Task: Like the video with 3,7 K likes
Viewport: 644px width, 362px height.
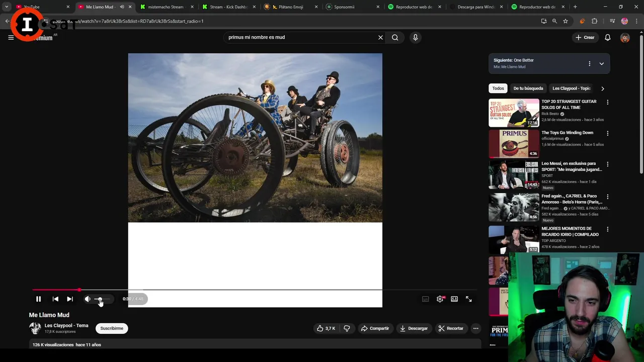Action: point(326,328)
